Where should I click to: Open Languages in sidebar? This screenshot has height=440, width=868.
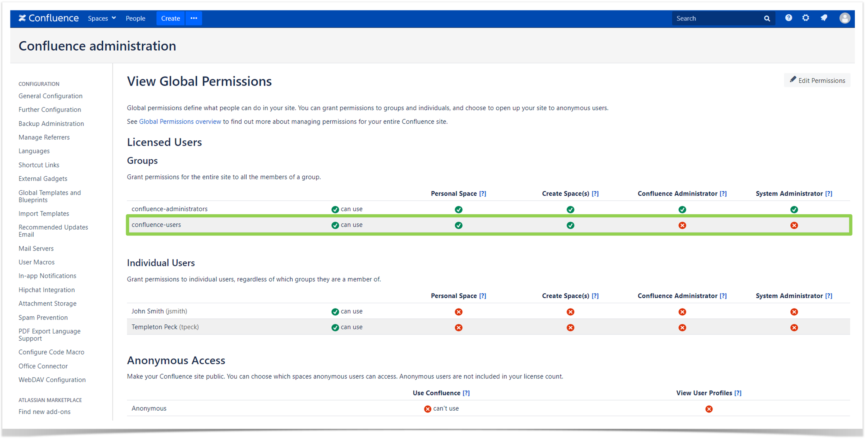tap(34, 151)
